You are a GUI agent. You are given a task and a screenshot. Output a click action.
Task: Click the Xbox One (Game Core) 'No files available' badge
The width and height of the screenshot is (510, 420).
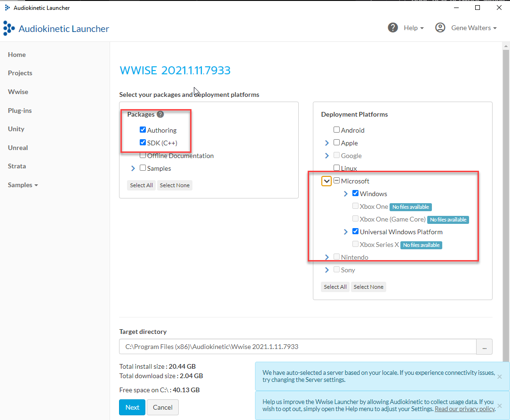click(x=448, y=220)
